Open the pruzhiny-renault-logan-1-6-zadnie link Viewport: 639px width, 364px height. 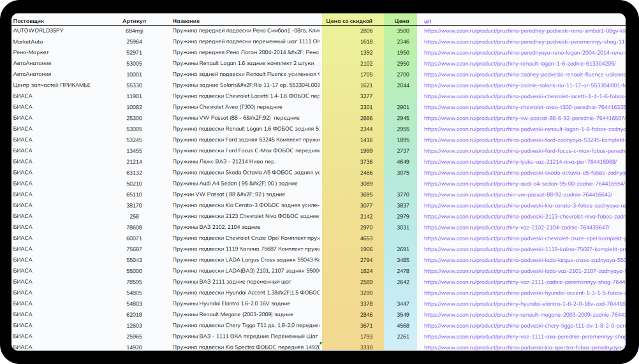pos(520,64)
